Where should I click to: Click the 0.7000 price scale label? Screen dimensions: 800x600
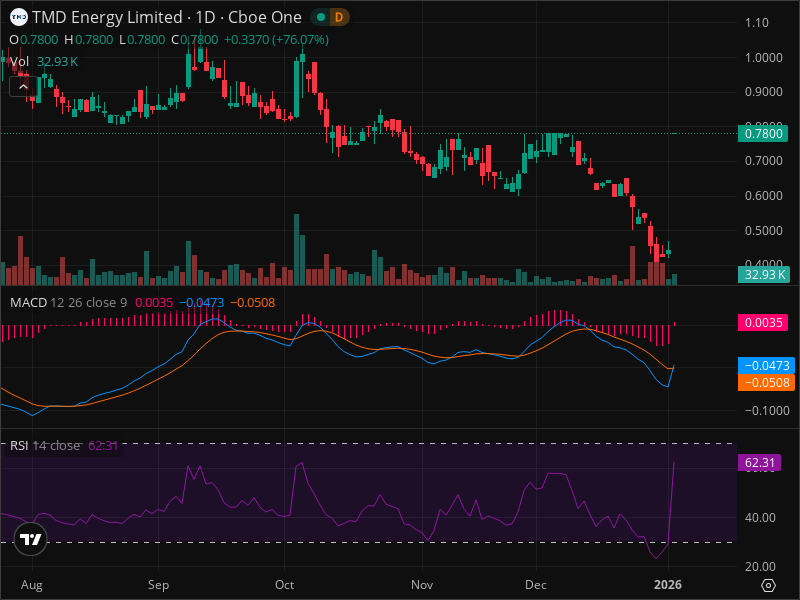[x=764, y=161]
